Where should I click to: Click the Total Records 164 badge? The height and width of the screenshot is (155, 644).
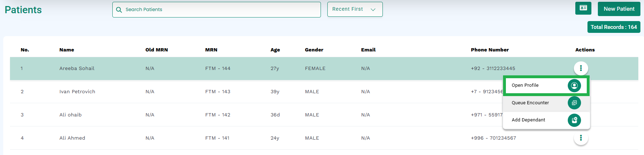614,27
